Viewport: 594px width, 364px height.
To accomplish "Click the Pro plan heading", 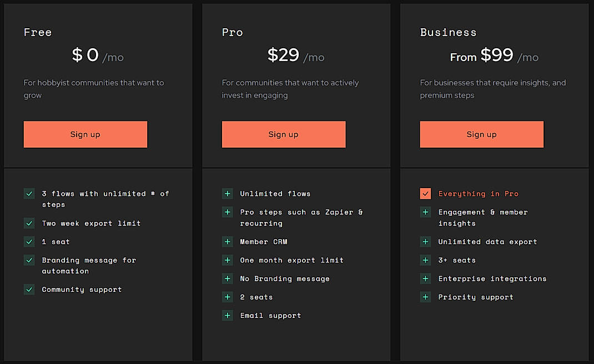I will 233,32.
